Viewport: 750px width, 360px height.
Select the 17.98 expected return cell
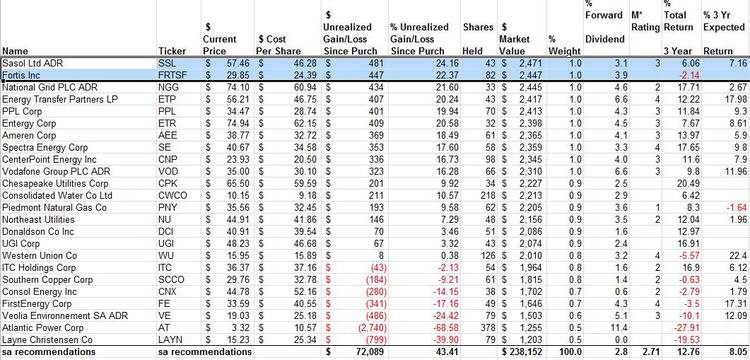(x=725, y=99)
